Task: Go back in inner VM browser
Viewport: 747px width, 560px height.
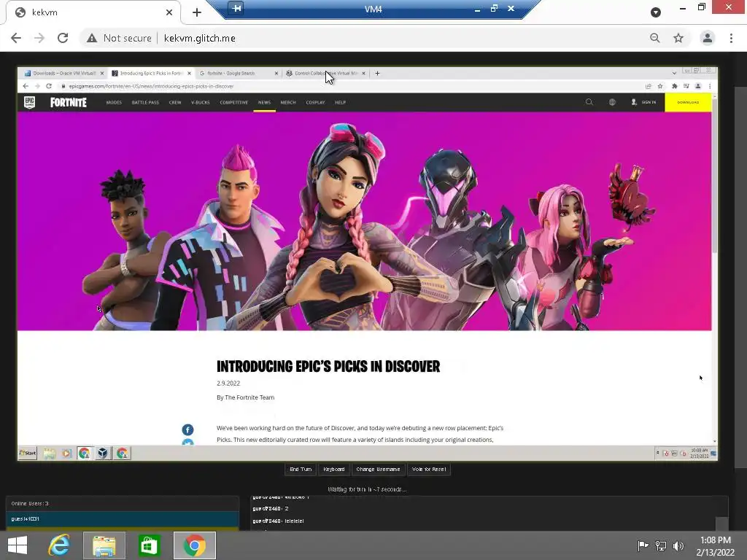Action: [26, 86]
